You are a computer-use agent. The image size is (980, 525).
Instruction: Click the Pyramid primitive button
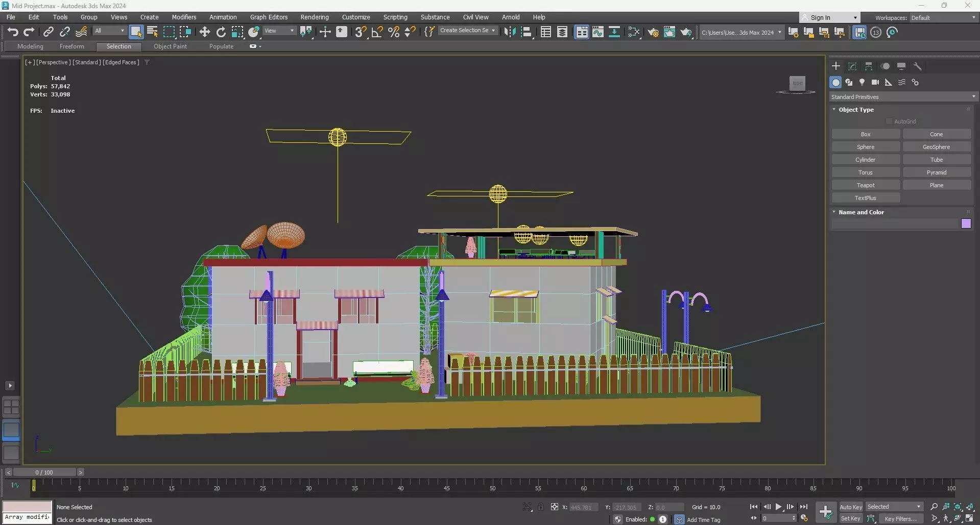point(937,172)
